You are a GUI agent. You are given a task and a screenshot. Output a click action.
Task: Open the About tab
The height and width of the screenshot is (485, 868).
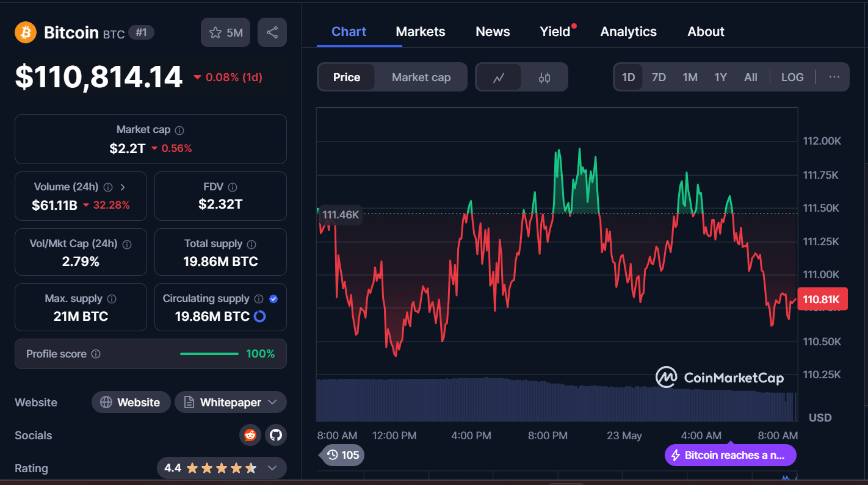(706, 32)
